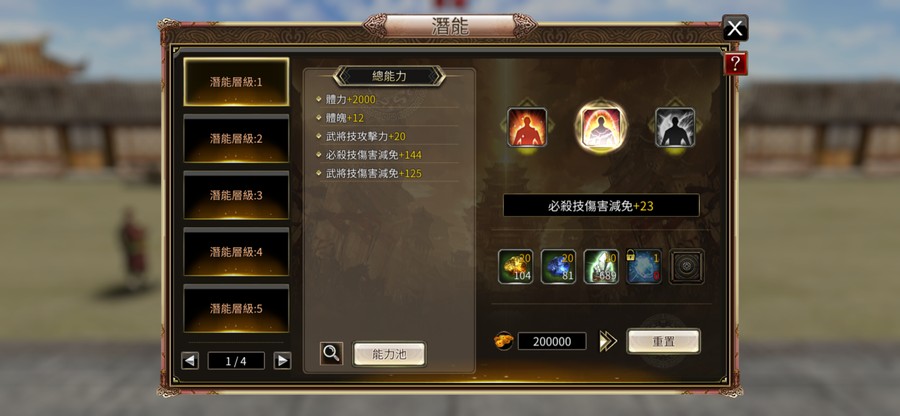This screenshot has height=416, width=900.
Task: Select 潛能層級:1 tab
Action: [236, 81]
